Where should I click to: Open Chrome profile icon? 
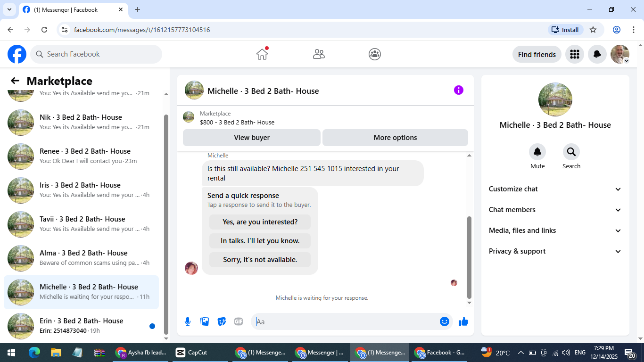tap(616, 30)
